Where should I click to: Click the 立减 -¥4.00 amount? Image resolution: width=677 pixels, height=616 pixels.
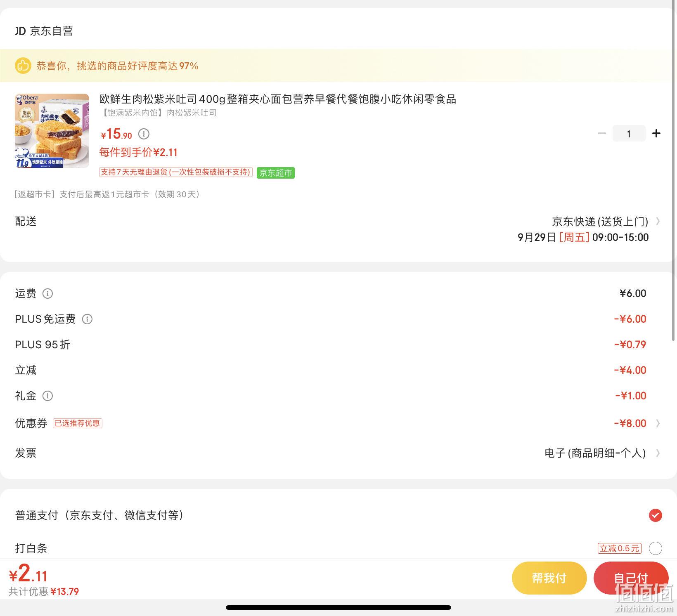(630, 370)
